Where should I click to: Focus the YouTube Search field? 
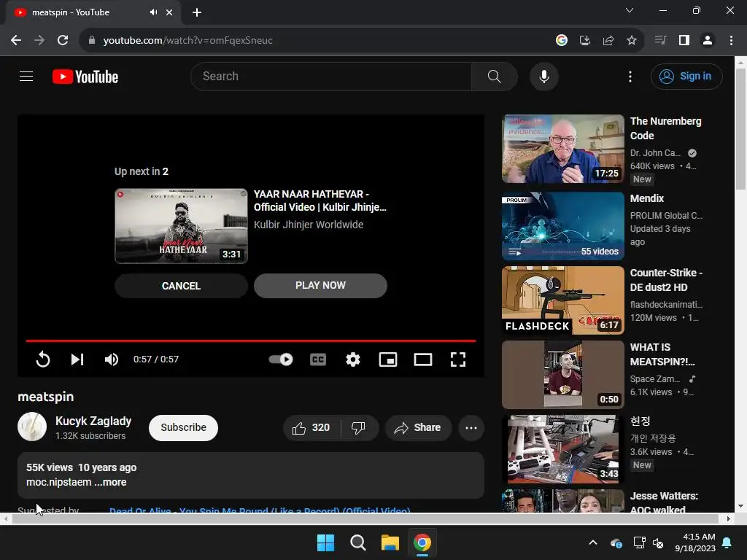click(x=331, y=76)
